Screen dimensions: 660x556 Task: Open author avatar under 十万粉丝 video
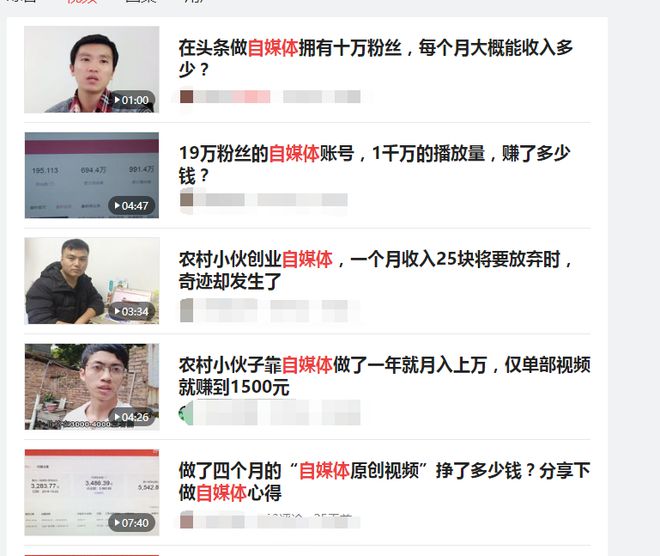point(186,96)
